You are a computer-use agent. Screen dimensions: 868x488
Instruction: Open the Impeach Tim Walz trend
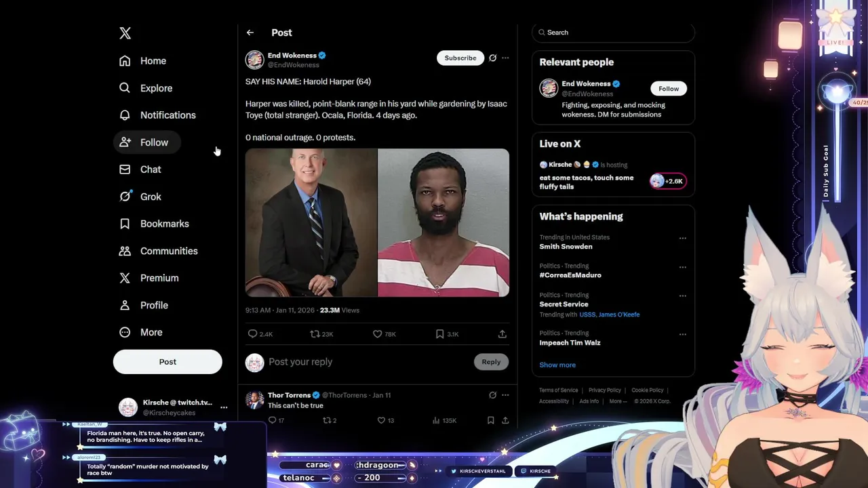570,343
